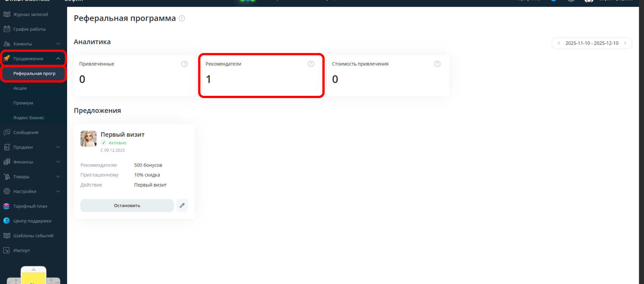Viewport: 644px width, 284px height.
Task: Open График работы in sidebar
Action: [29, 29]
